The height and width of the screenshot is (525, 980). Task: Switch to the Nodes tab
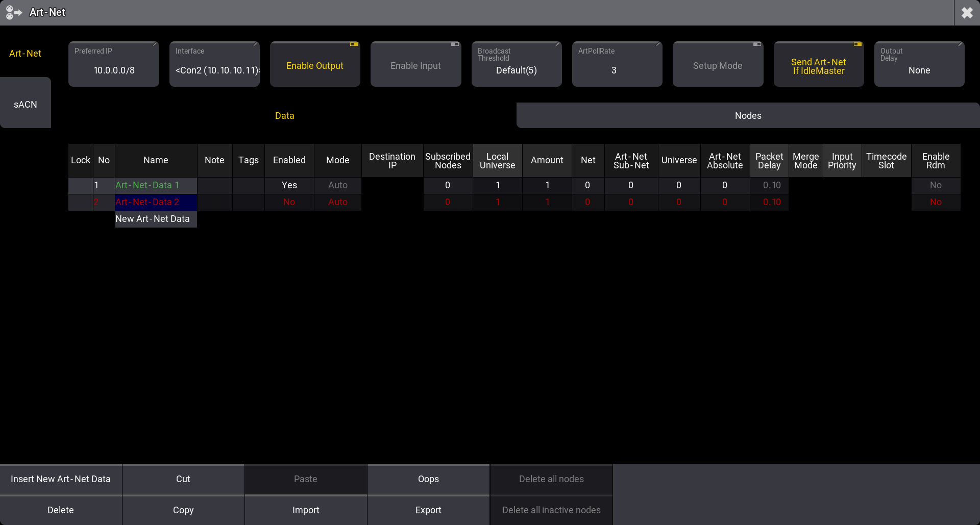click(748, 116)
